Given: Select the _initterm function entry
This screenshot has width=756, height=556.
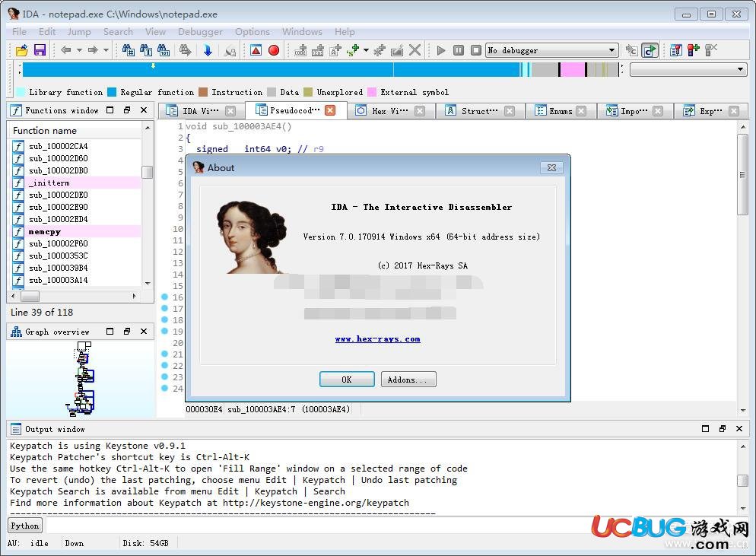Looking at the screenshot, I should (x=76, y=183).
